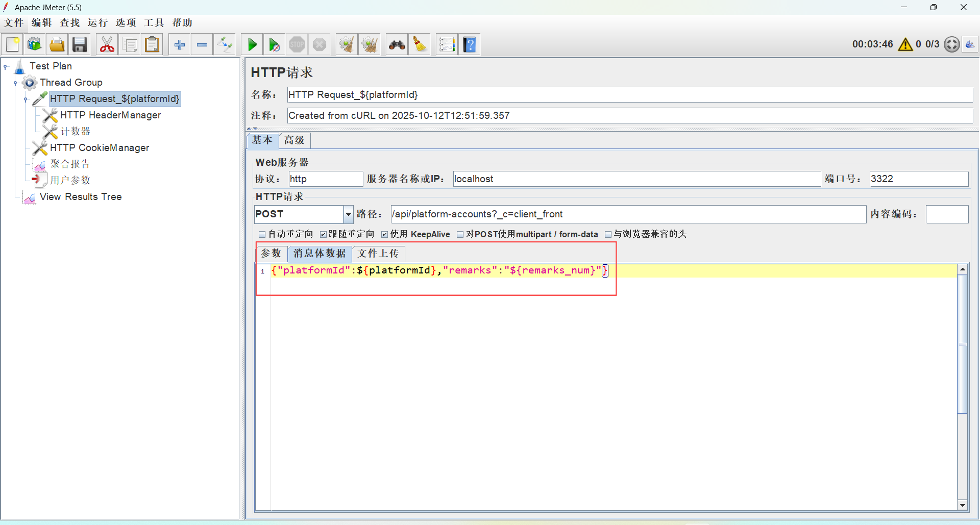Click the Clear All results icon

[369, 44]
